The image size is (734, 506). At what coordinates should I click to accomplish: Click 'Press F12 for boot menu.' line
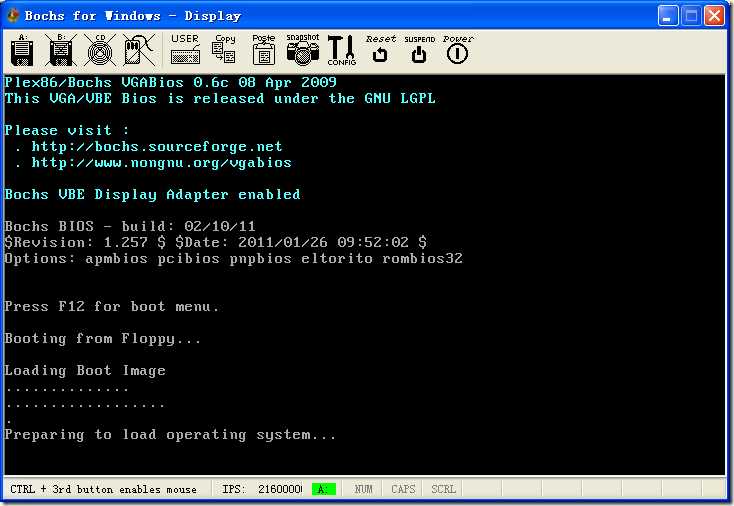point(112,307)
